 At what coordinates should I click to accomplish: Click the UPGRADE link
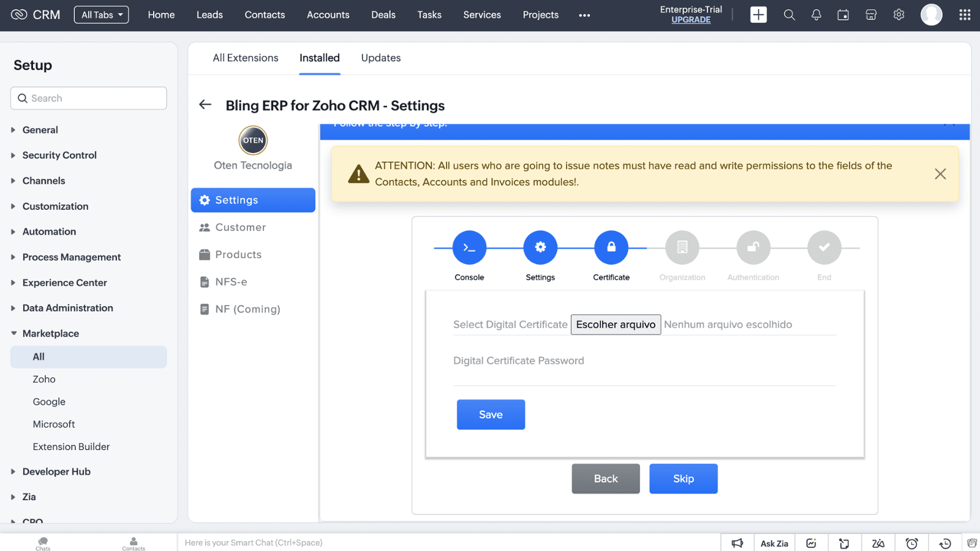pyautogui.click(x=690, y=20)
